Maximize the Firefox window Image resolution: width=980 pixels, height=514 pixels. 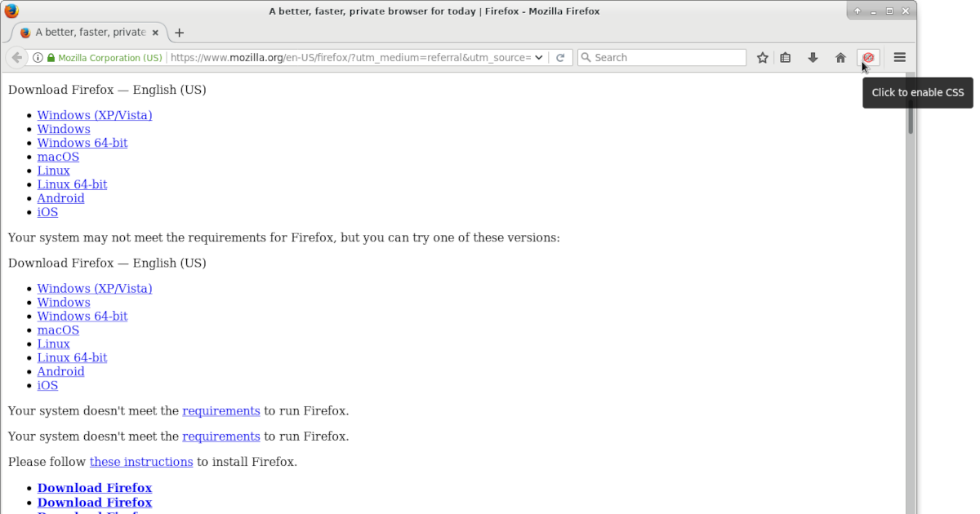[x=890, y=11]
